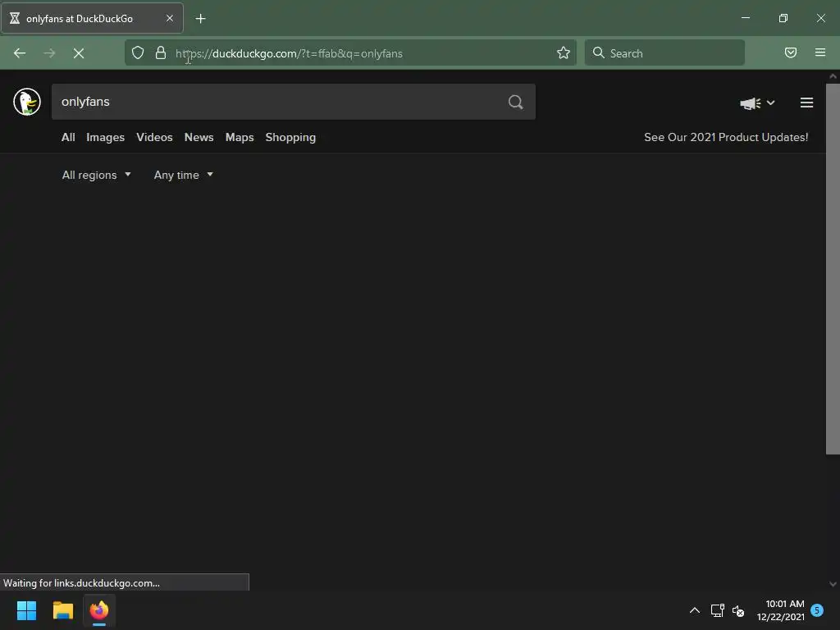Open the network status tray icon
The width and height of the screenshot is (840, 630).
(x=717, y=610)
